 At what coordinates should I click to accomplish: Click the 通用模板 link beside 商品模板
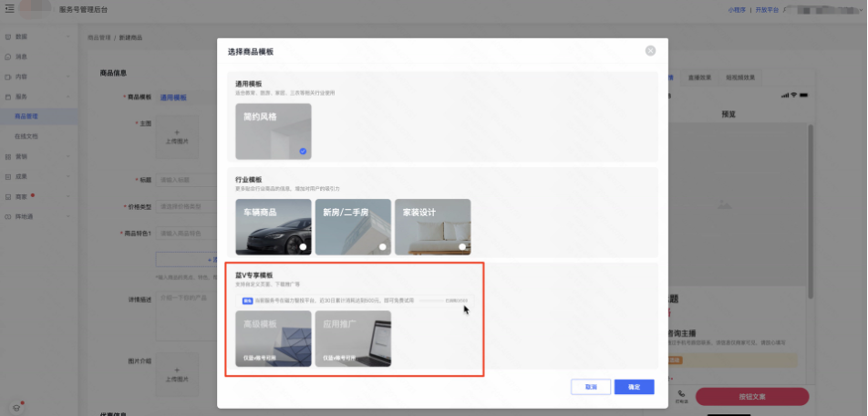coord(173,98)
